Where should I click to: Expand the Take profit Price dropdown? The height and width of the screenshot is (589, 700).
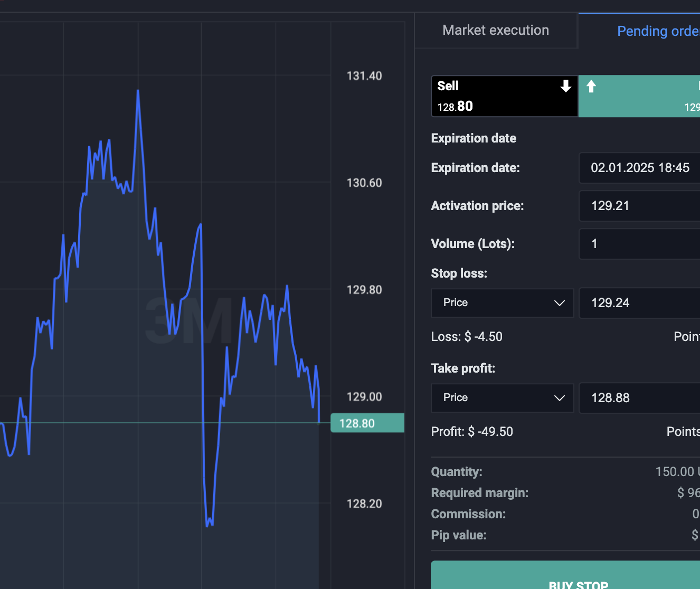[502, 398]
